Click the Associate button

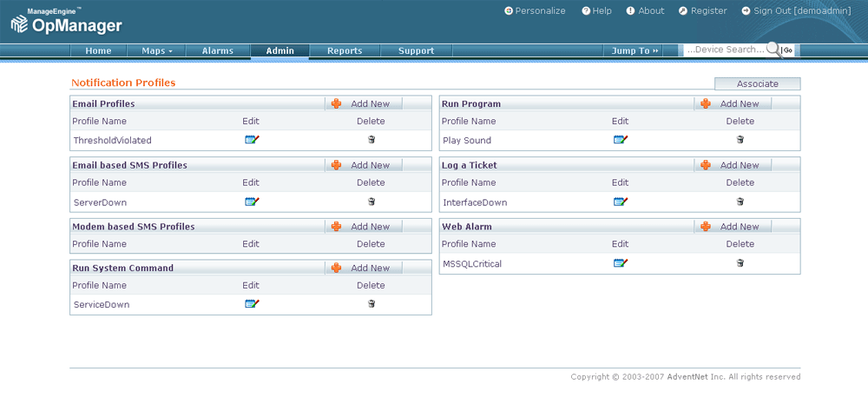[757, 84]
